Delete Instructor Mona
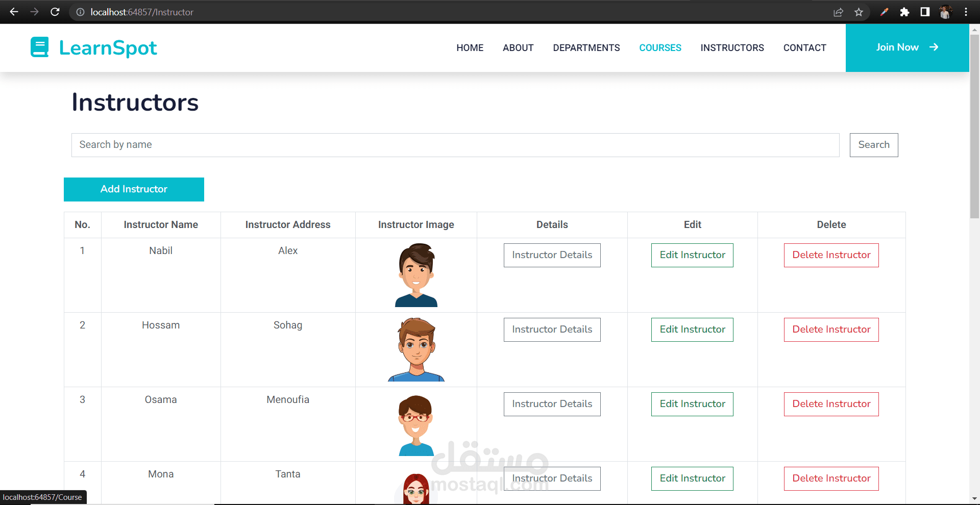This screenshot has height=505, width=980. point(831,478)
